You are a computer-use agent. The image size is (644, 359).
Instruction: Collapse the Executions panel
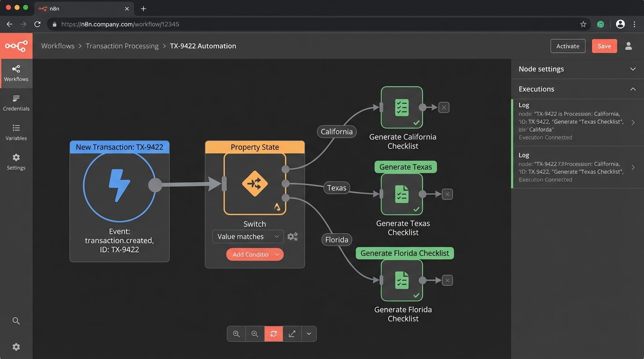click(633, 89)
